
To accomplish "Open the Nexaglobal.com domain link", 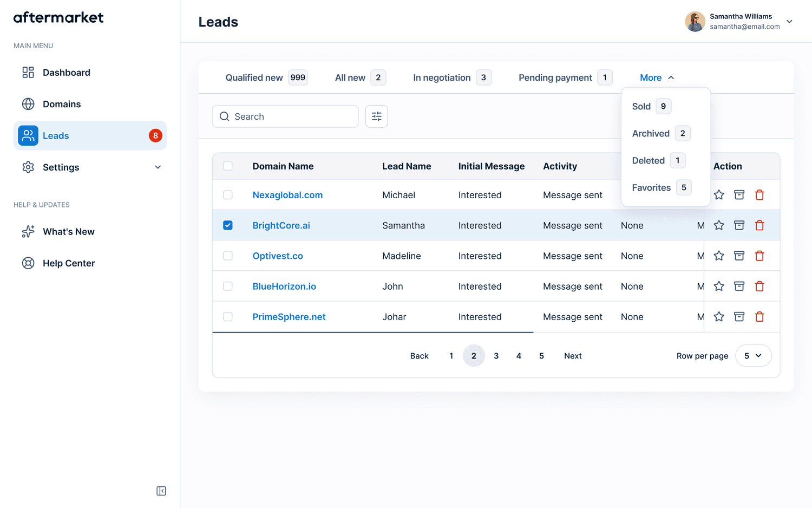I will click(x=287, y=195).
